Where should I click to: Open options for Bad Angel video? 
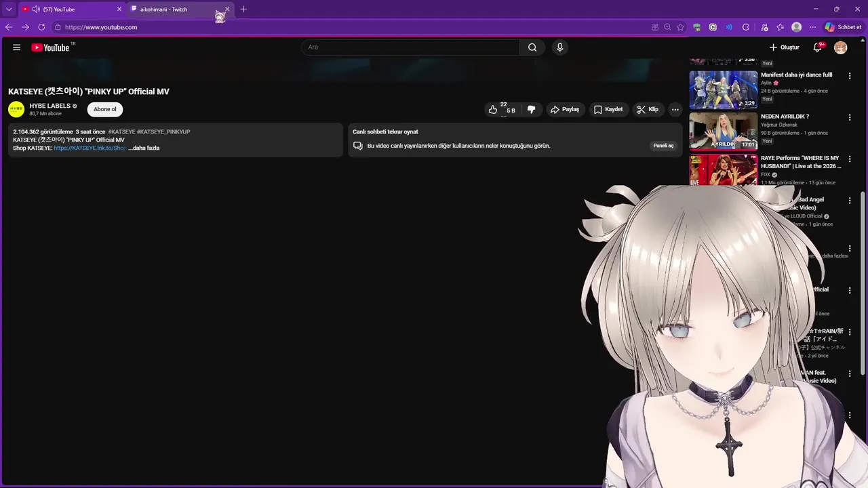(850, 201)
